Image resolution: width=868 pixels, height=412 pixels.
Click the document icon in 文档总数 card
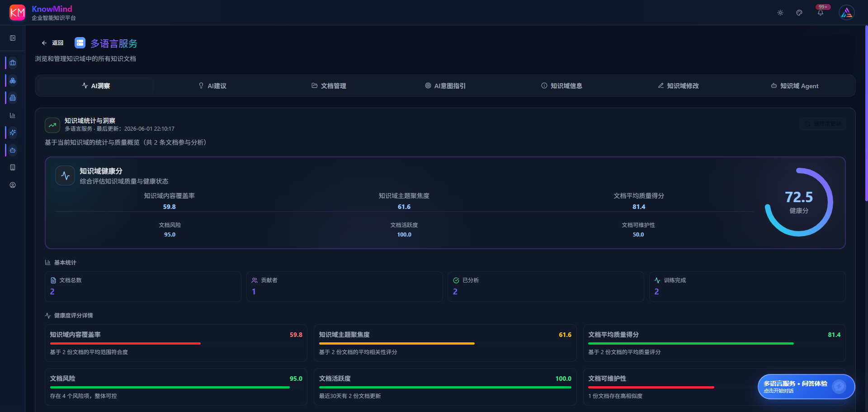point(53,280)
